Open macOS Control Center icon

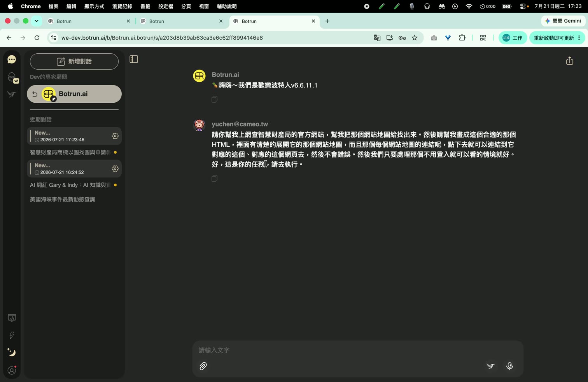click(523, 6)
